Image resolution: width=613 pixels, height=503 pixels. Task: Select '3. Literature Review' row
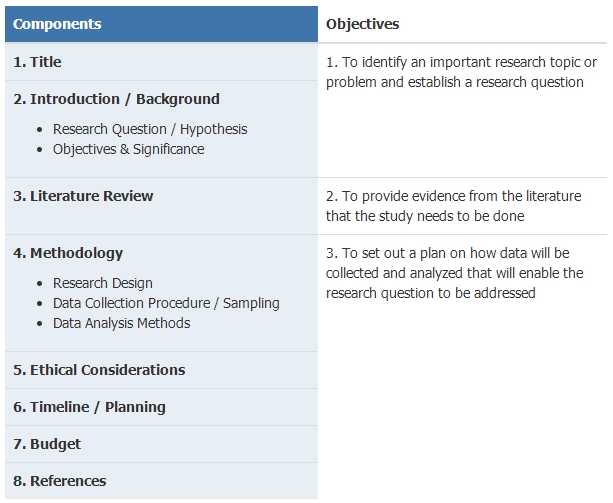[161, 206]
